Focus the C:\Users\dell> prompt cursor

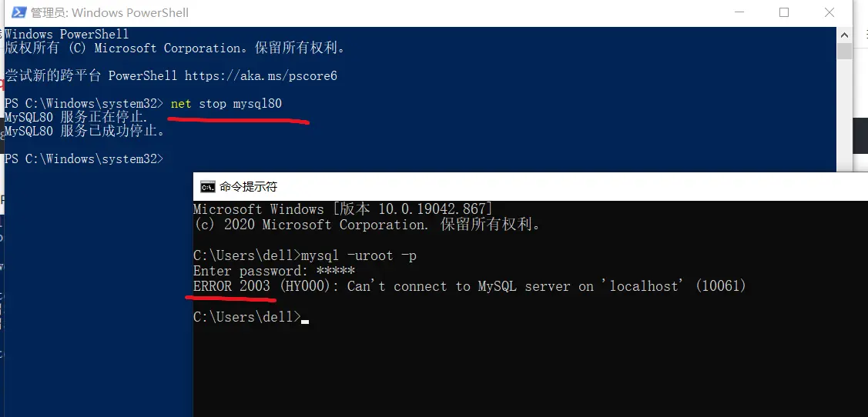pos(305,317)
